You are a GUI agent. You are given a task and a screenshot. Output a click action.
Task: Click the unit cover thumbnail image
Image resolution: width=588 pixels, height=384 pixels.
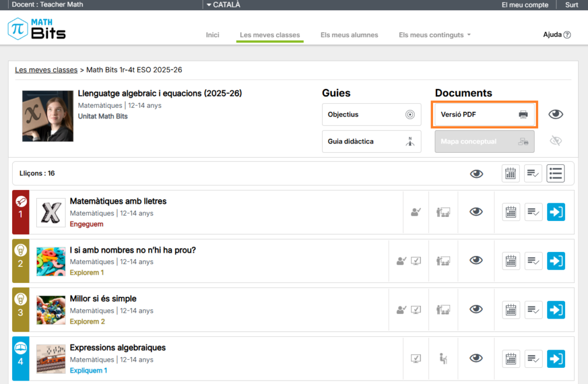point(48,116)
